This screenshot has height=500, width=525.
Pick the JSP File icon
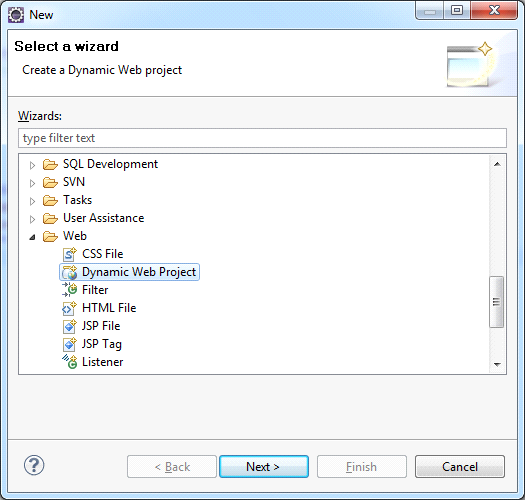[x=70, y=326]
